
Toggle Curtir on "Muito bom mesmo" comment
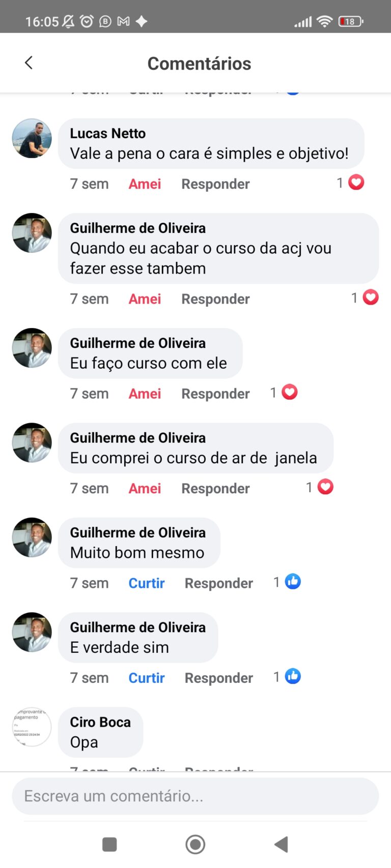pos(147,583)
